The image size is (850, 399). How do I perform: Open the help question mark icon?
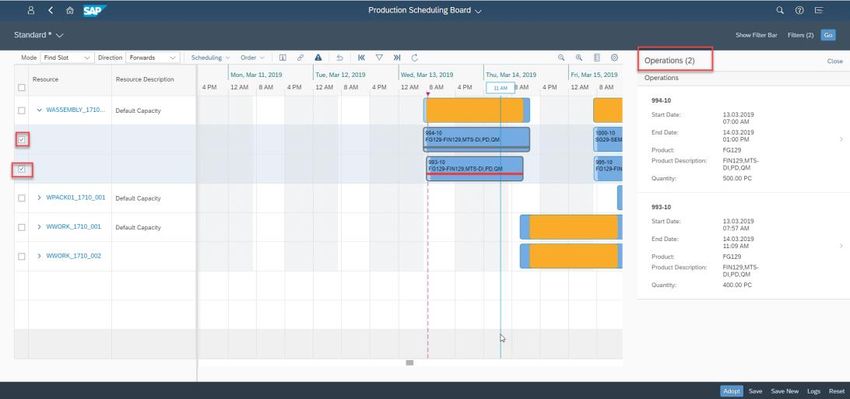[799, 10]
